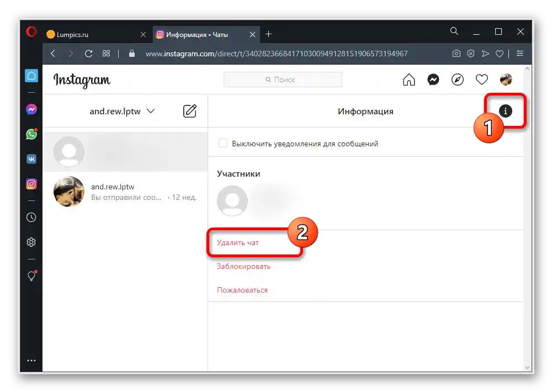The image size is (552, 392).
Task: Open the Explore compass icon
Action: coord(457,80)
